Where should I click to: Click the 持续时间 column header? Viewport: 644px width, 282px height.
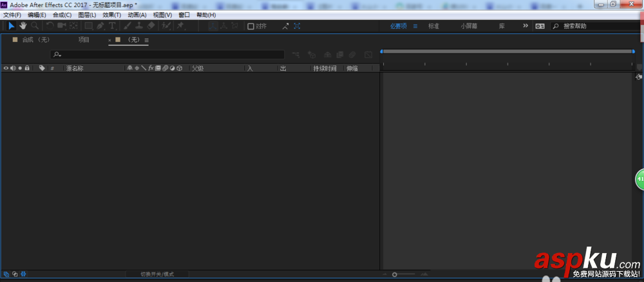click(x=325, y=68)
